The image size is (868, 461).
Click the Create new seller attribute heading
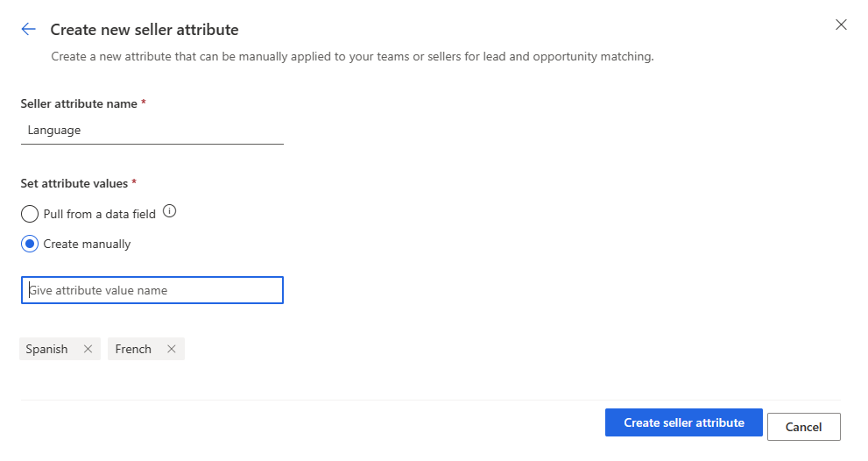tap(145, 30)
